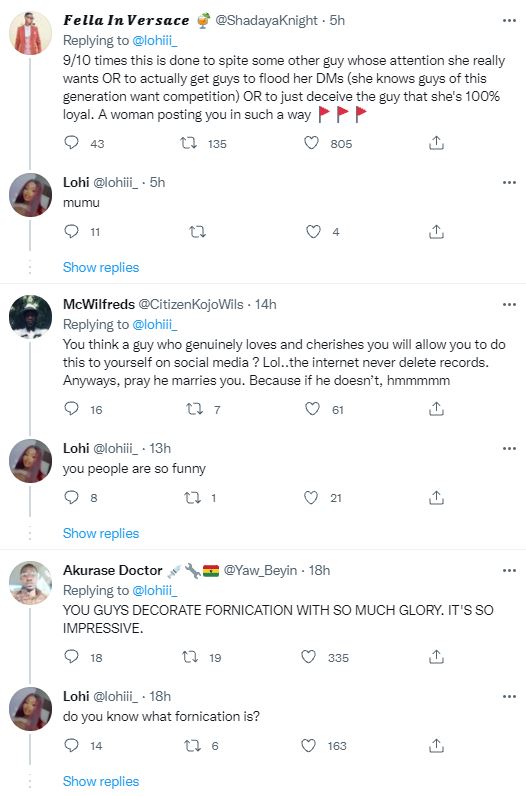Retweet Lohi's 'mumu' tweet
This screenshot has height=796, width=526.
tap(197, 232)
